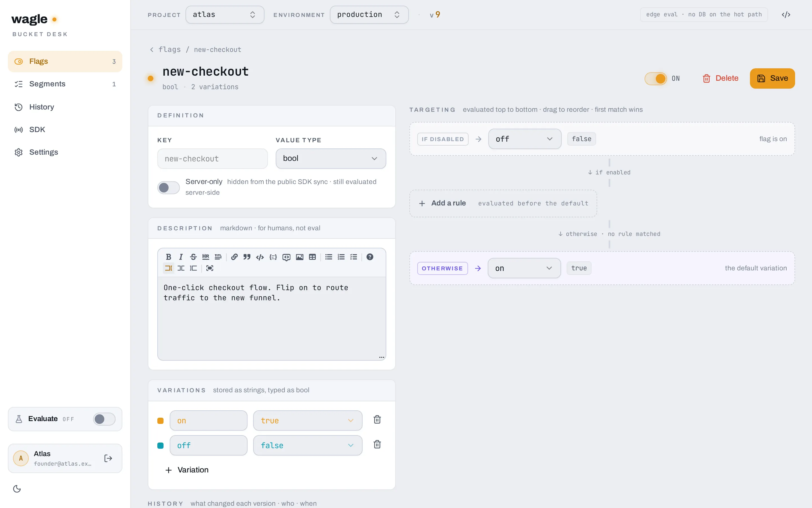Open the Otherwise variation dropdown (on)
The image size is (812, 508).
point(524,268)
